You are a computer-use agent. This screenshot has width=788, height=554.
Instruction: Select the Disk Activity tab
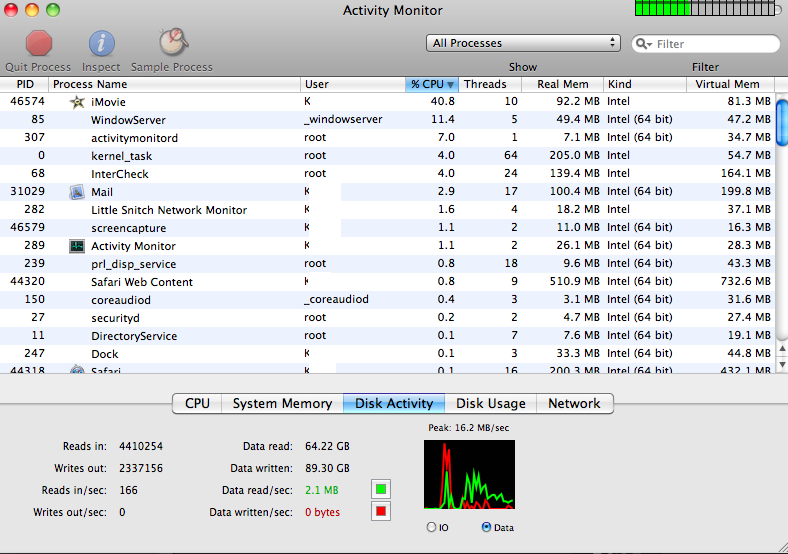coord(394,403)
